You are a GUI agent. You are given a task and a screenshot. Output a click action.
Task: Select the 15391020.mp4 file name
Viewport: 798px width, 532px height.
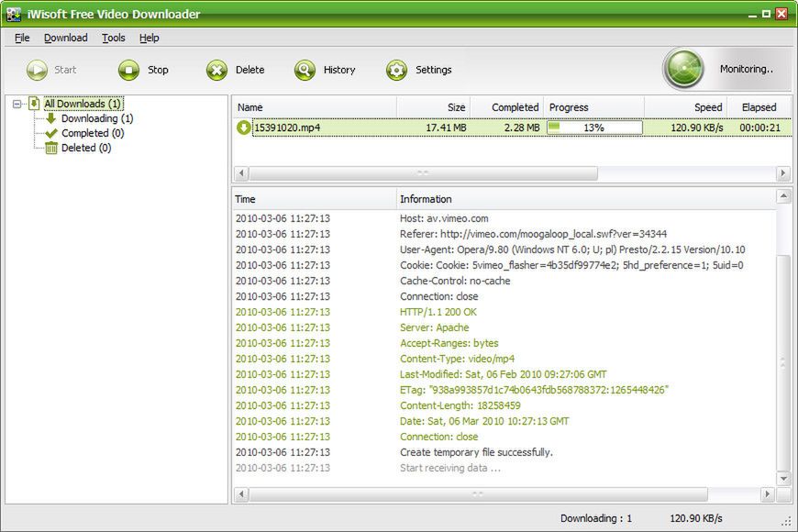(x=287, y=127)
